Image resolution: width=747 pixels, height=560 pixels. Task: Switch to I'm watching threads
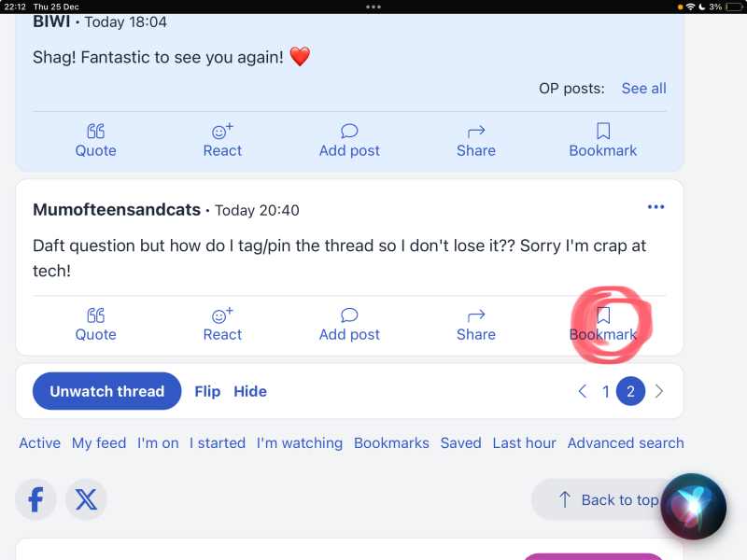pyautogui.click(x=300, y=443)
